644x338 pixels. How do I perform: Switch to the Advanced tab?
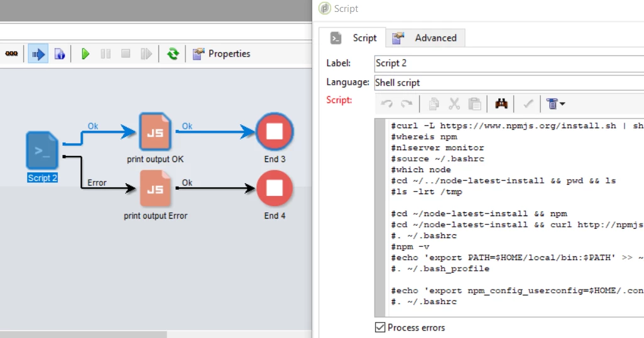[x=425, y=38]
